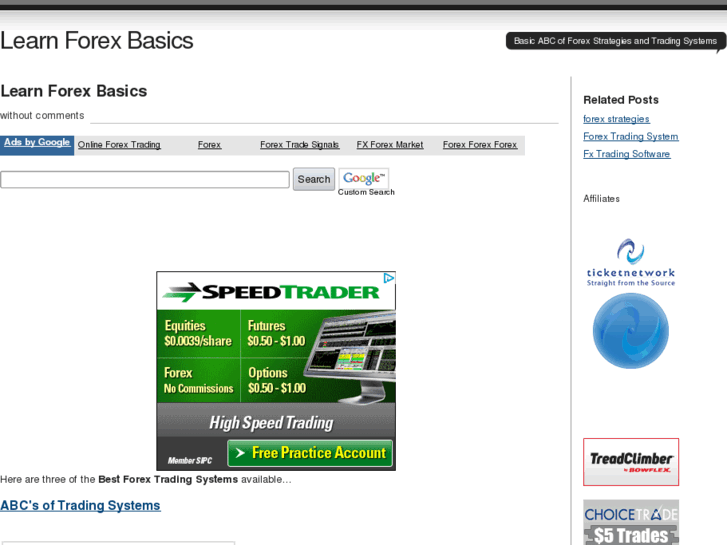This screenshot has width=727, height=545.
Task: Click the 'Best Forex Trading Systems' bold text
Action: click(168, 479)
